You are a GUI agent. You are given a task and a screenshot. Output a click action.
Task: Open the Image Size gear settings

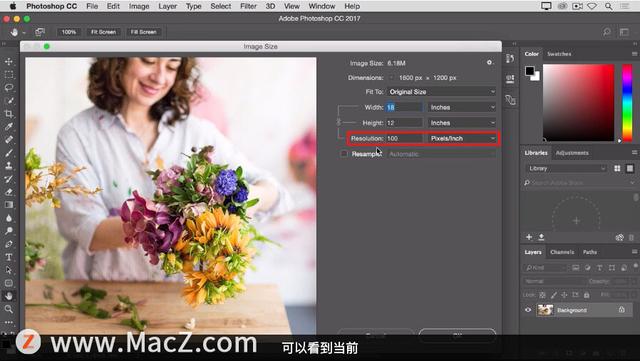(489, 63)
